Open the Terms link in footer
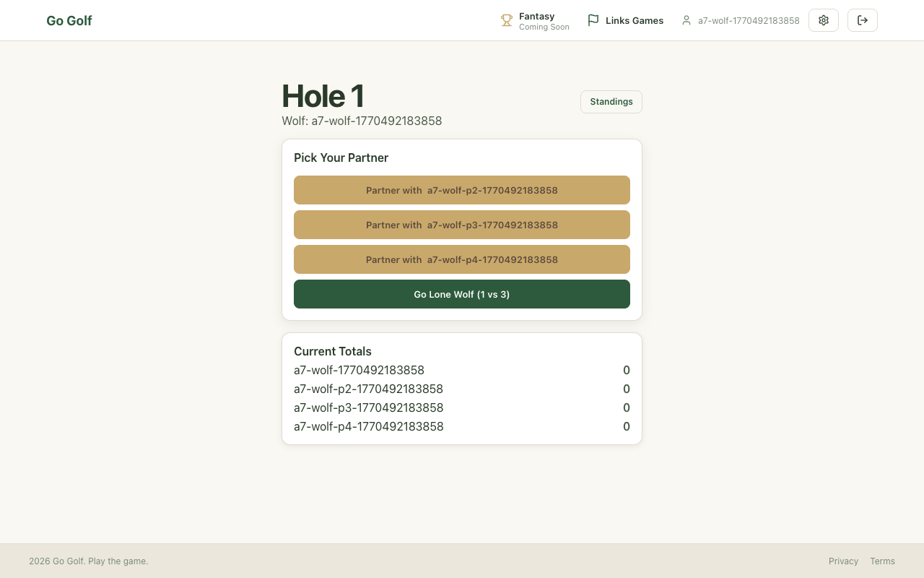924x578 pixels. click(882, 561)
